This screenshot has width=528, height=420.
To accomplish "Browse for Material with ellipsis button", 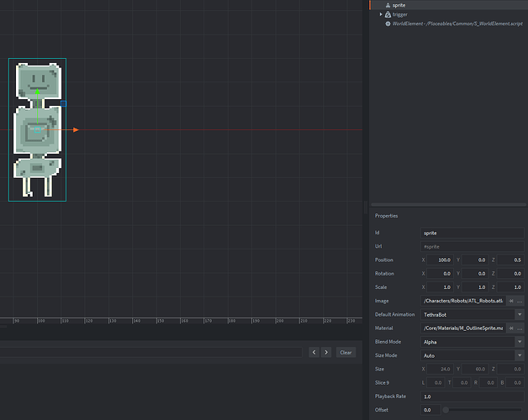I will (520, 328).
